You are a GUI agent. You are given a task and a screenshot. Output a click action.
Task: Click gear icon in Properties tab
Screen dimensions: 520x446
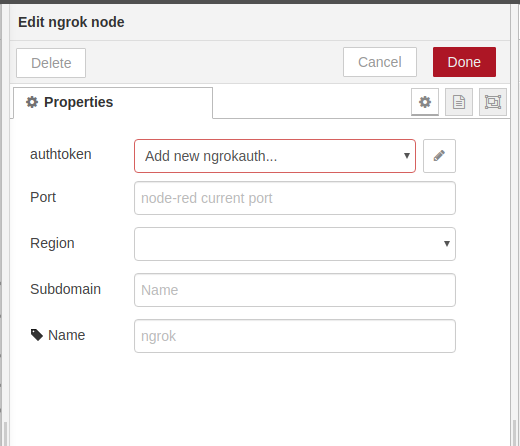32,102
